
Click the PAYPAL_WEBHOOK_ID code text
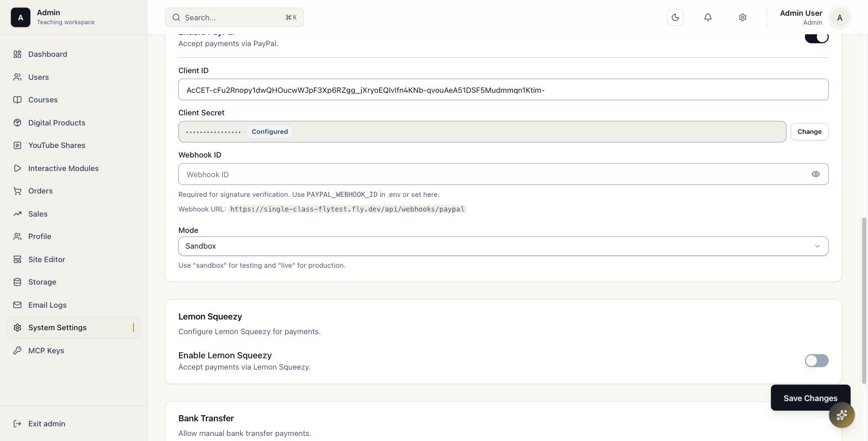pyautogui.click(x=342, y=195)
